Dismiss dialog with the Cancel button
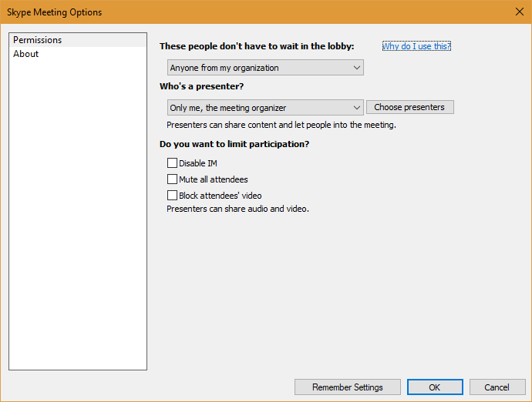This screenshot has height=402, width=532. [x=497, y=387]
